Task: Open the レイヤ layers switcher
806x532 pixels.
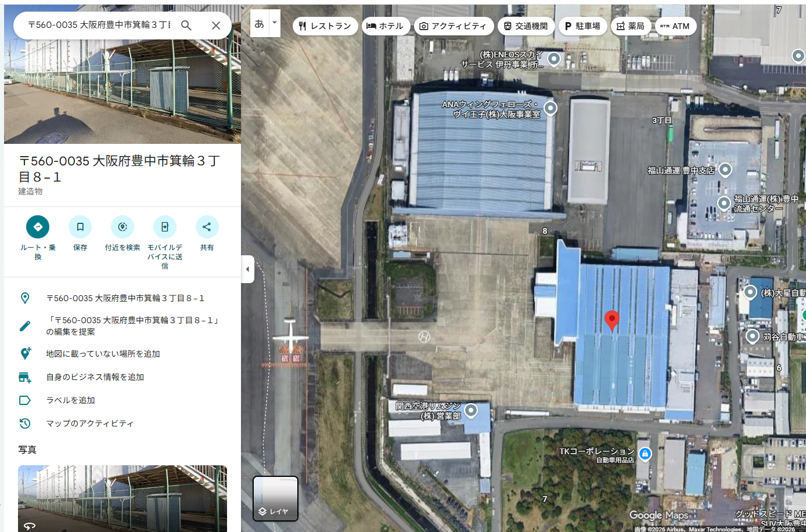Action: coord(275,499)
